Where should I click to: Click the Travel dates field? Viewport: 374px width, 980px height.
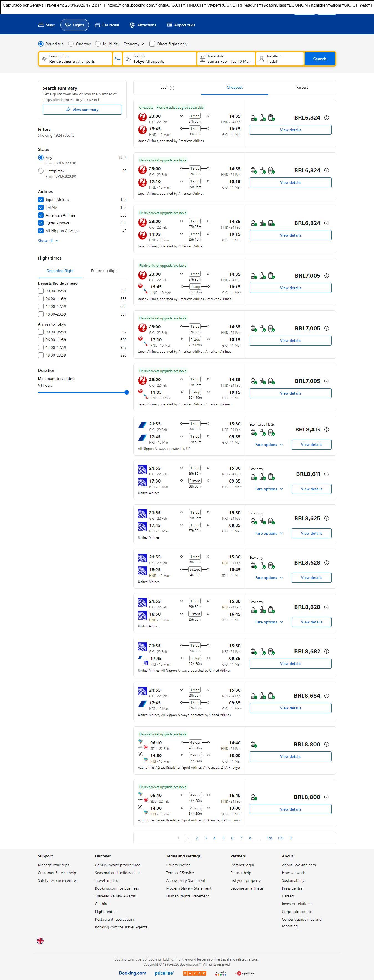tap(227, 59)
